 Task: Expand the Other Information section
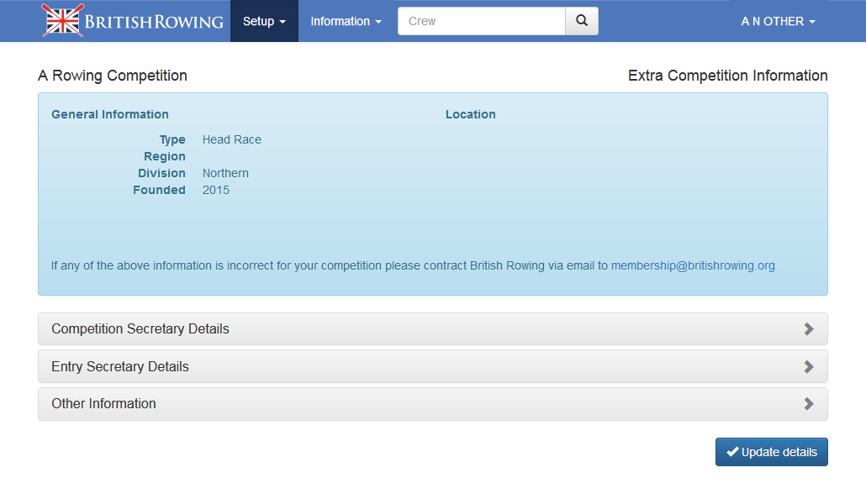(x=104, y=404)
